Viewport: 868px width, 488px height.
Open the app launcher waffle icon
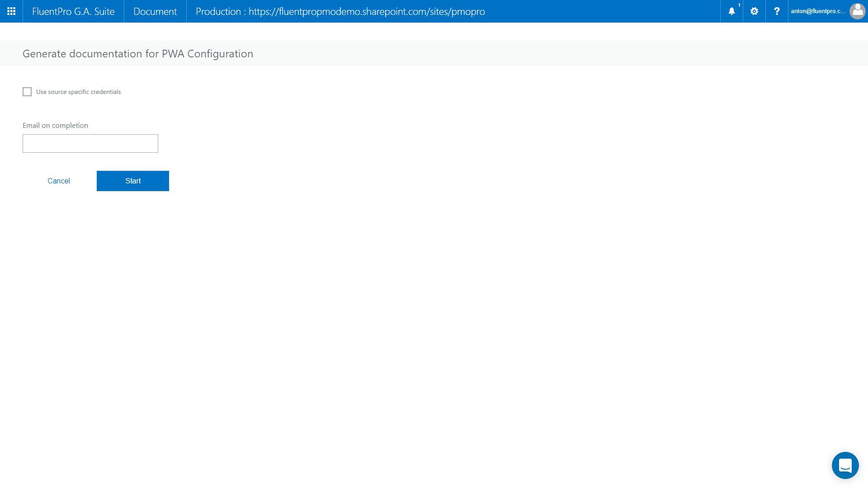[11, 11]
